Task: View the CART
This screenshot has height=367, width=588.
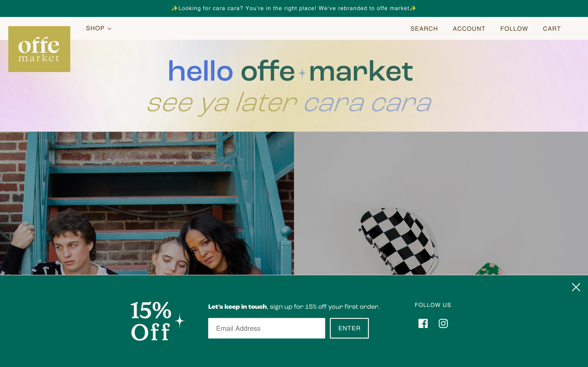Action: (x=551, y=29)
